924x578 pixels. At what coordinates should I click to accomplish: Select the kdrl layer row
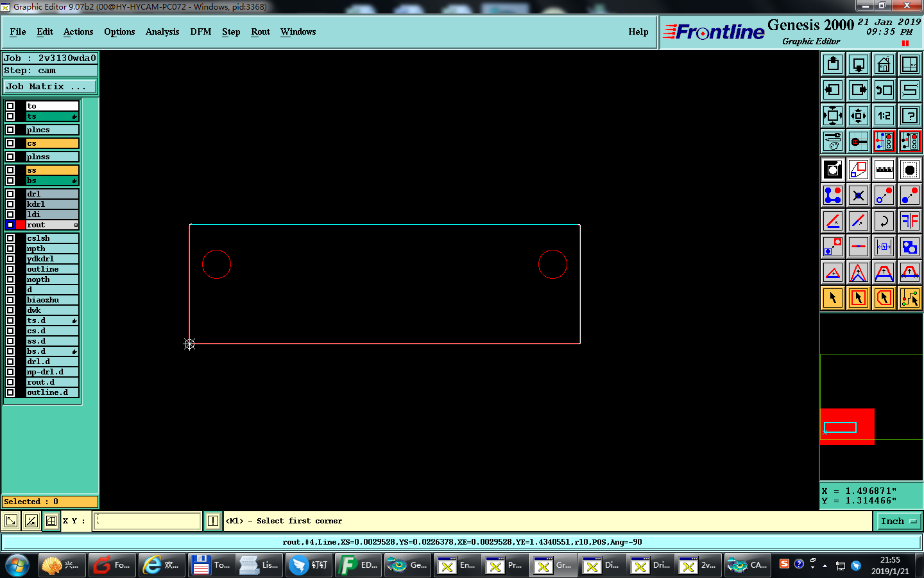[53, 204]
